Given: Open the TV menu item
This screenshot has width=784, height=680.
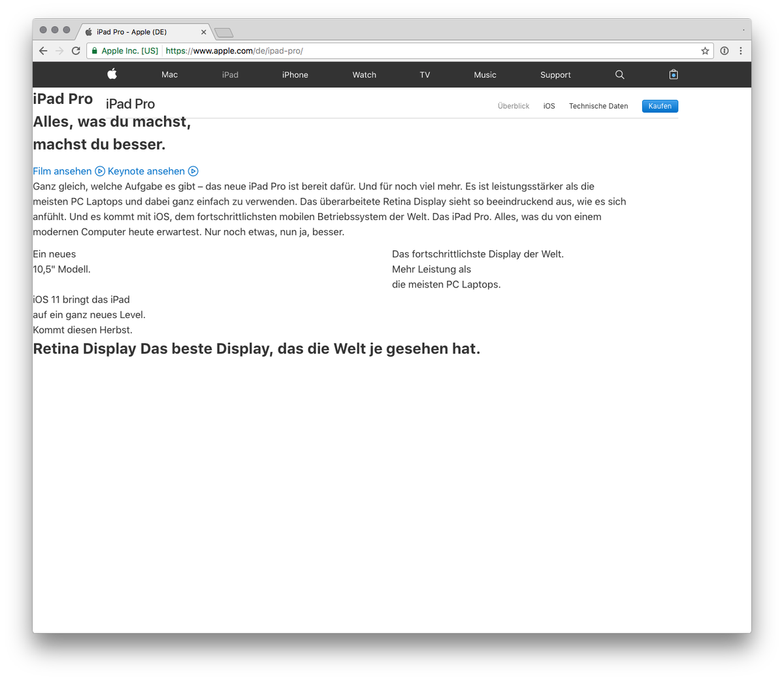Looking at the screenshot, I should coord(425,75).
